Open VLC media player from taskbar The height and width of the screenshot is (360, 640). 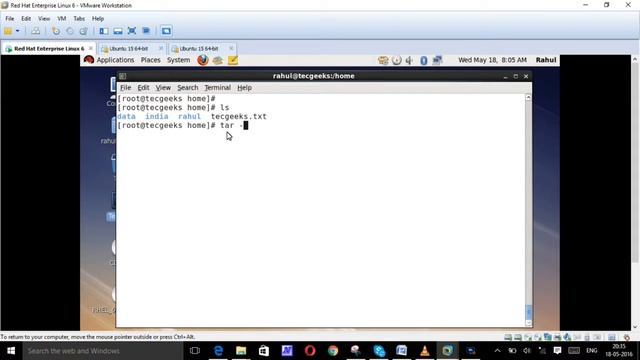424,351
